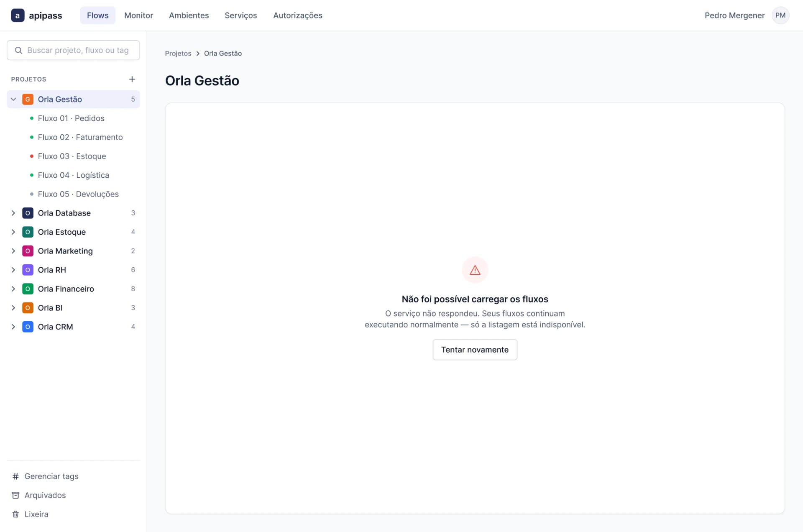Click the Orla RH project icon

(28, 270)
